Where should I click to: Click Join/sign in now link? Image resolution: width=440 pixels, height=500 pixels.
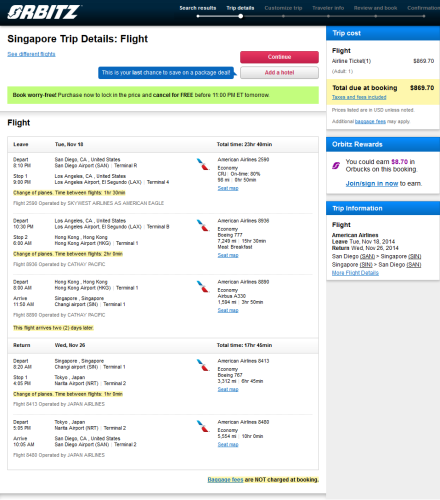[x=372, y=184]
